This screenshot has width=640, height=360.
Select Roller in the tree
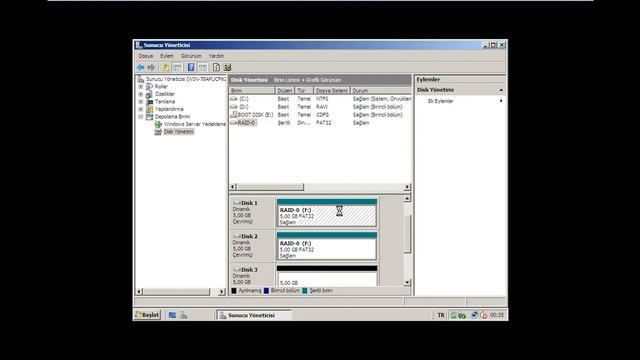pyautogui.click(x=161, y=87)
